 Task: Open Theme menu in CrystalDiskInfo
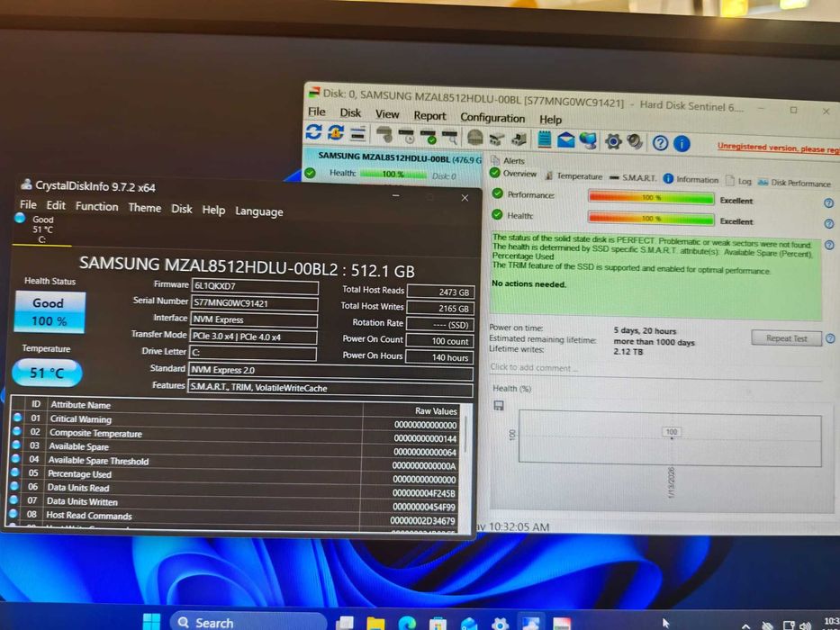[x=145, y=208]
